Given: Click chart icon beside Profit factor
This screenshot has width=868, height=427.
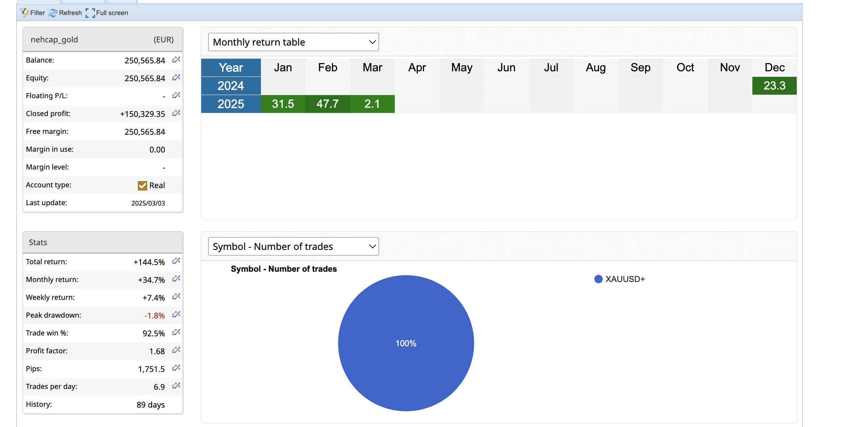Looking at the screenshot, I should coord(176,350).
